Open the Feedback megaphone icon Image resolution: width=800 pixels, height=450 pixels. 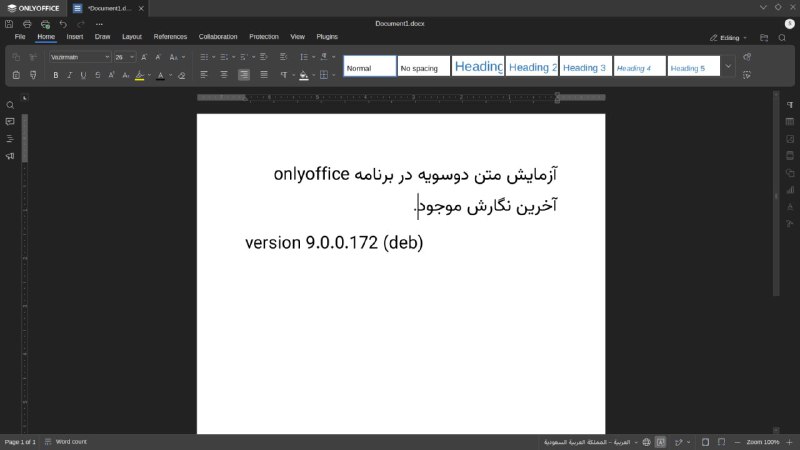pos(10,156)
